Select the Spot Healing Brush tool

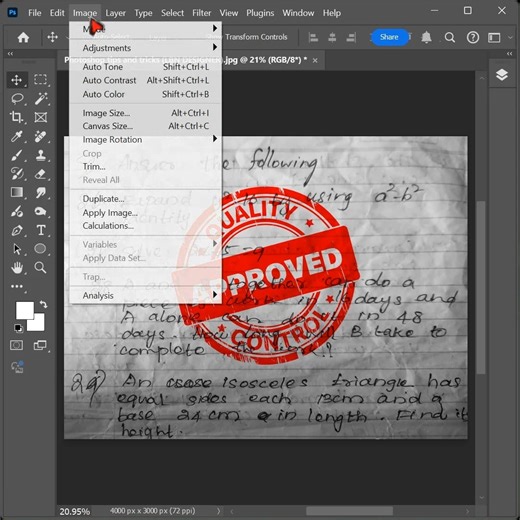click(x=40, y=136)
